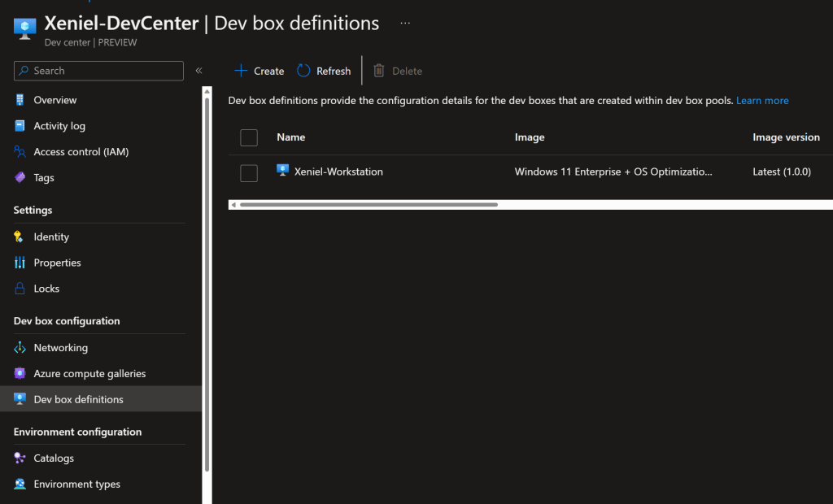Select the Tags icon in sidebar
833x504 pixels.
[x=20, y=178]
